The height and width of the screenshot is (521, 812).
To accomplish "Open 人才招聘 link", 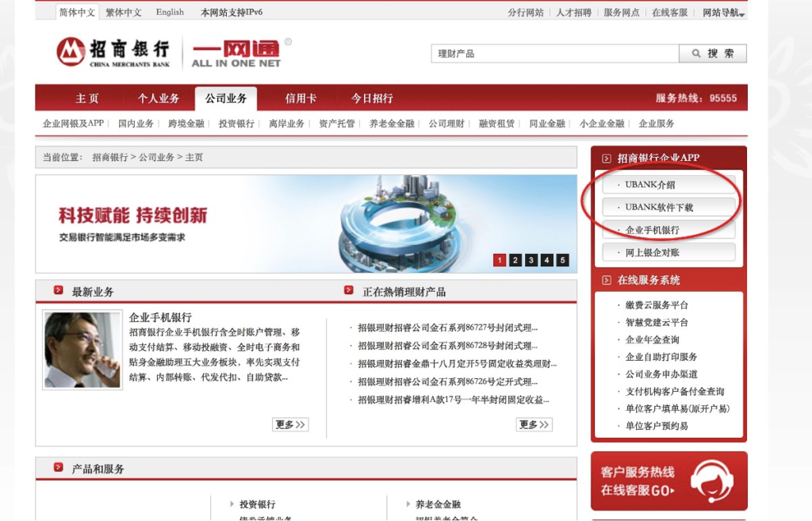I will (x=573, y=13).
